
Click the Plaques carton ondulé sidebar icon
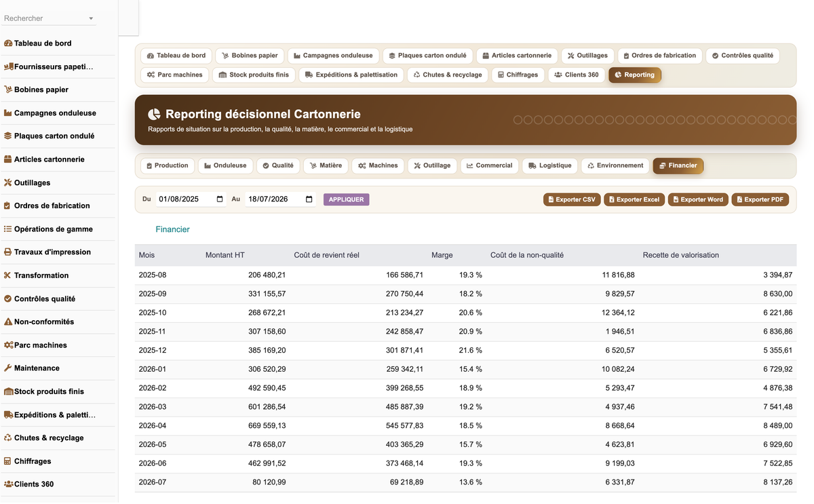click(x=8, y=136)
